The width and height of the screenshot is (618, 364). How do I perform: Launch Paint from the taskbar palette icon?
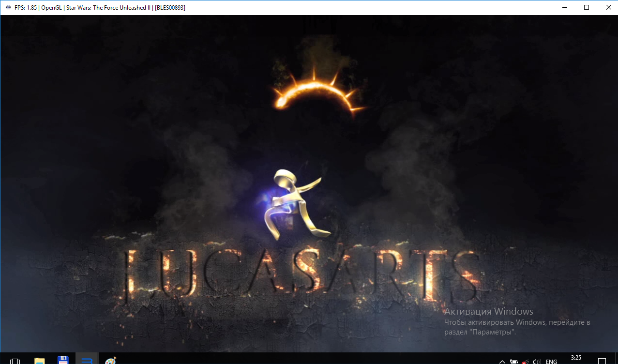pyautogui.click(x=111, y=361)
